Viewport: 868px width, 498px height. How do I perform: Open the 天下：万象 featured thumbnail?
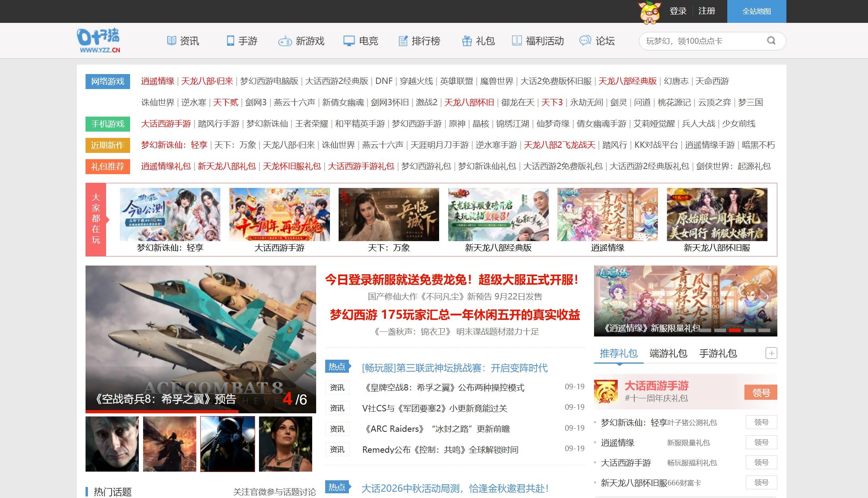coord(389,214)
